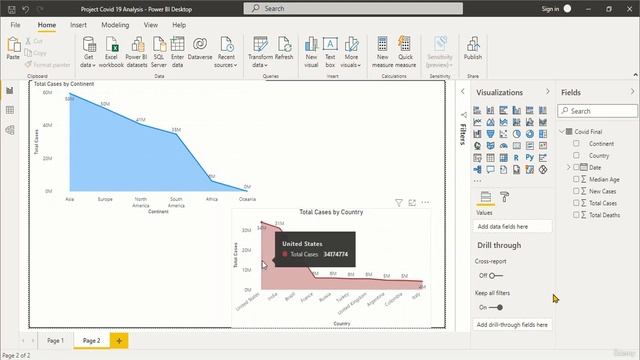Viewport: 640px width, 360px height.
Task: Collapse the Visualizations pane chevron
Action: 547,92
